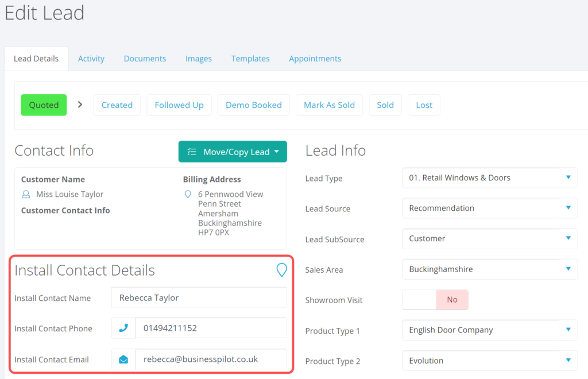The image size is (588, 379).
Task: Open the Sales Area dropdown
Action: pyautogui.click(x=489, y=269)
